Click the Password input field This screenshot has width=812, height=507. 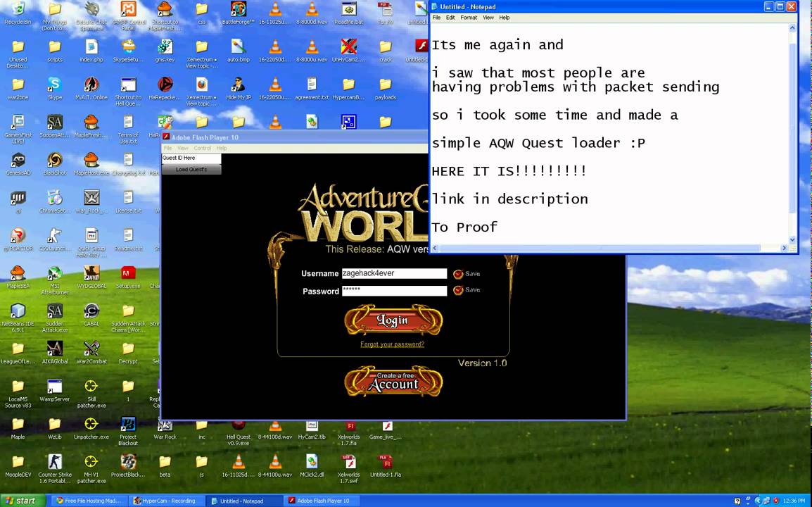pyautogui.click(x=394, y=291)
